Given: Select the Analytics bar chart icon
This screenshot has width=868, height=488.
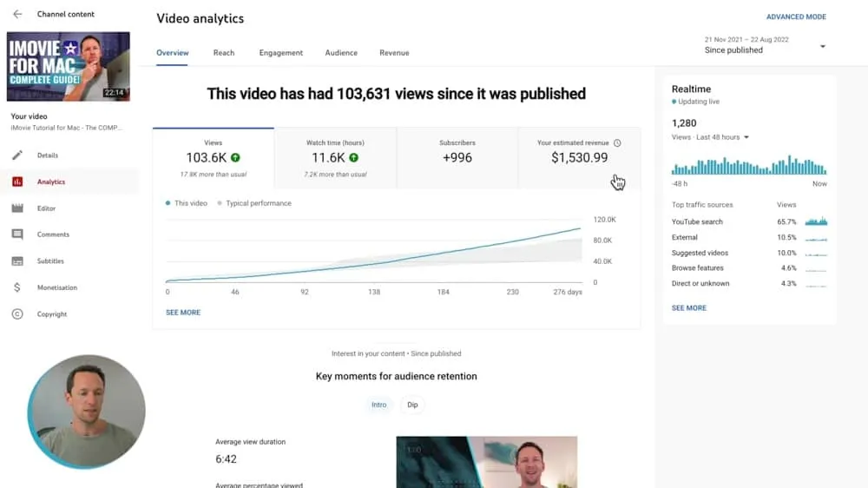Looking at the screenshot, I should pos(17,182).
